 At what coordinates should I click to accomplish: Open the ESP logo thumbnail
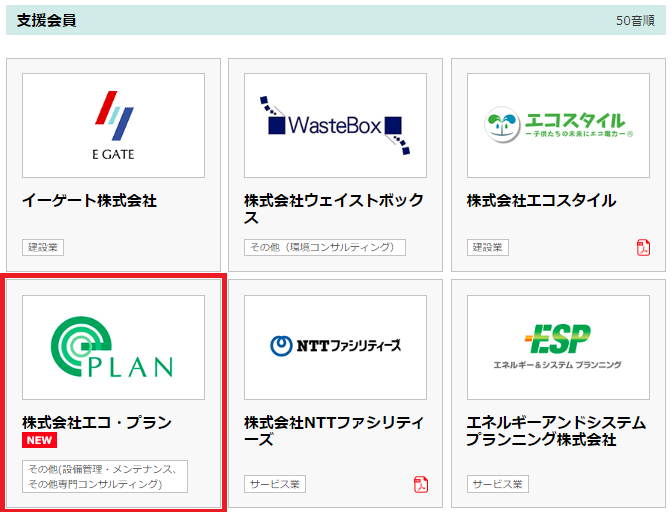coord(558,347)
